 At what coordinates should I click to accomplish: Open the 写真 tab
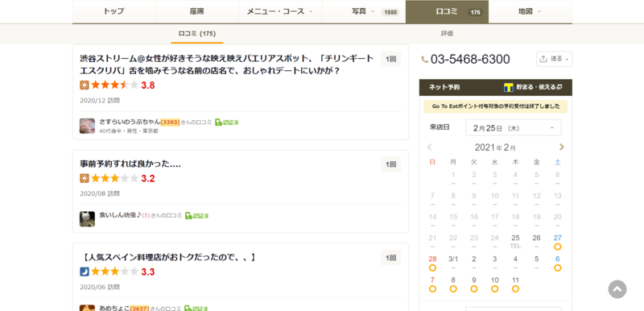tap(364, 11)
